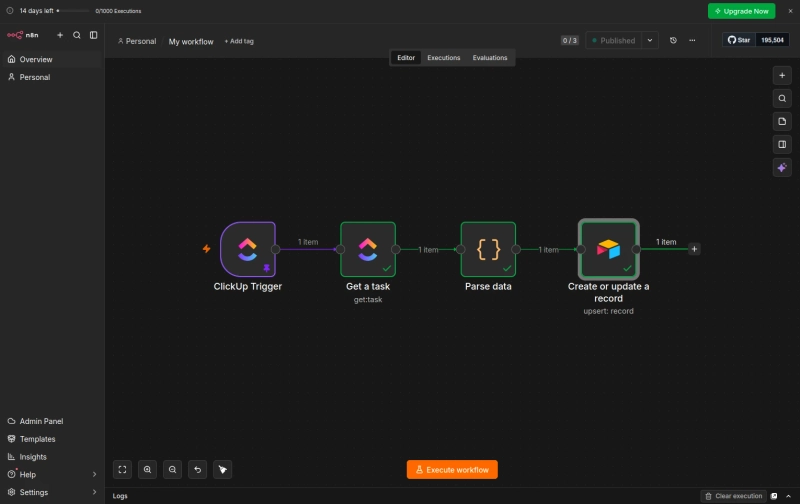
Task: Click the plus icon beside the n8n logo
Action: click(x=60, y=35)
